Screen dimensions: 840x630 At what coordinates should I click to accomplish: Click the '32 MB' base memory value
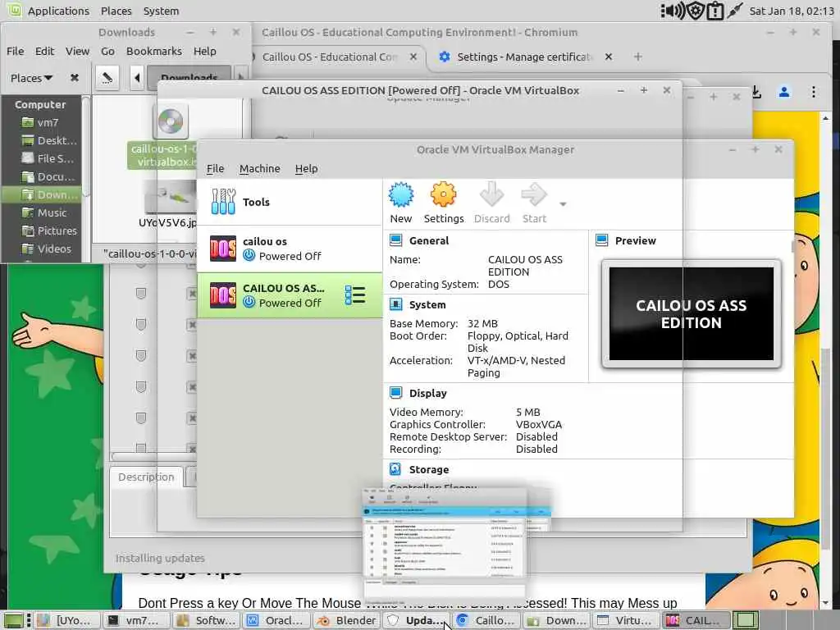(482, 323)
